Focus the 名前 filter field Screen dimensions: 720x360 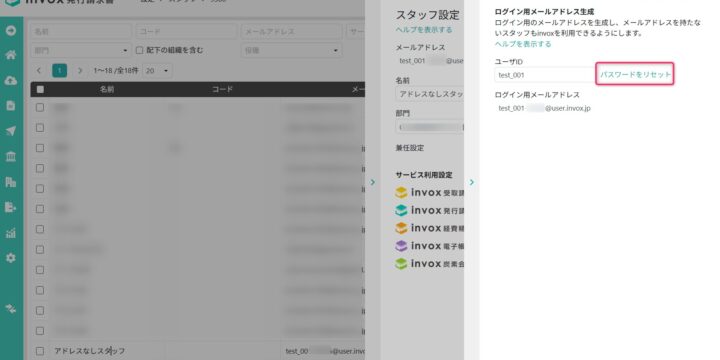coord(81,32)
